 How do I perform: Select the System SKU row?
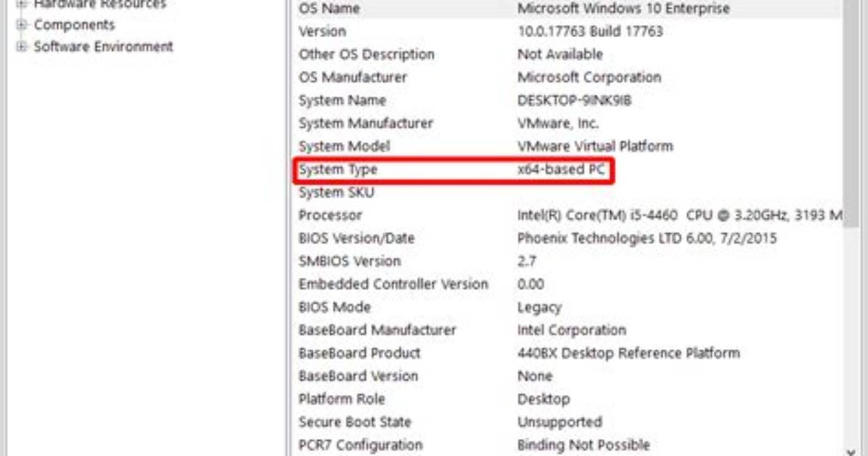[568, 192]
